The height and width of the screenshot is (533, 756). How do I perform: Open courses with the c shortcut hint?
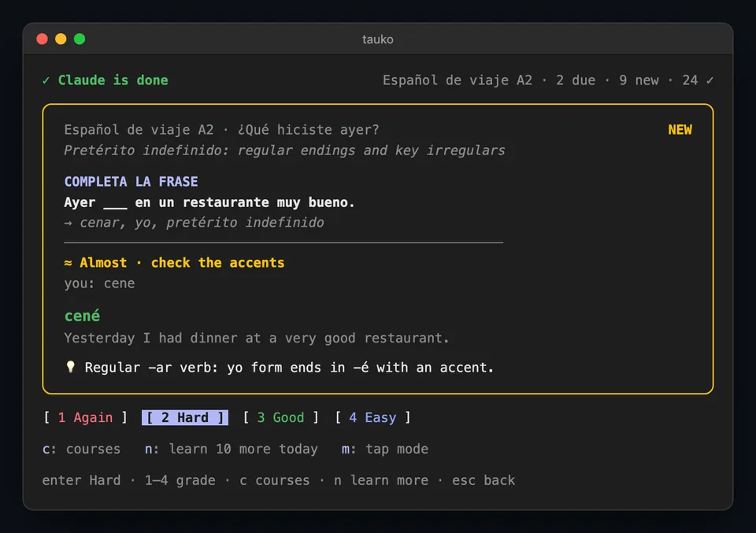point(81,449)
